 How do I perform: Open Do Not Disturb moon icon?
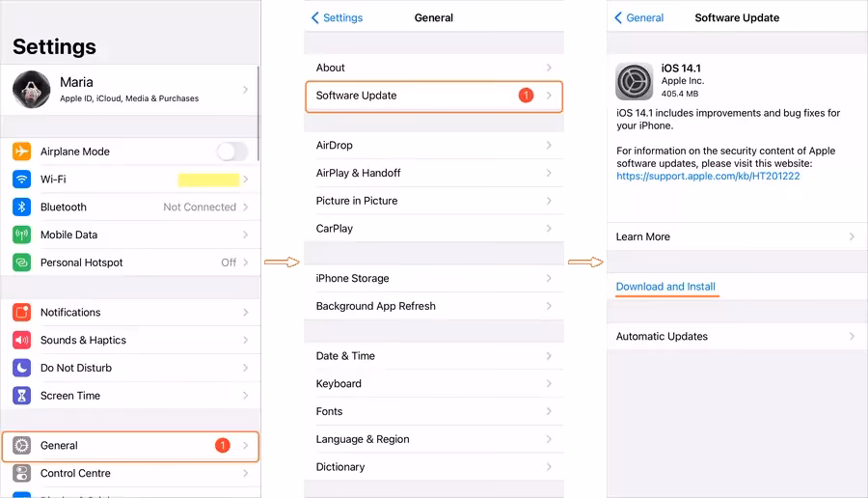click(x=21, y=368)
